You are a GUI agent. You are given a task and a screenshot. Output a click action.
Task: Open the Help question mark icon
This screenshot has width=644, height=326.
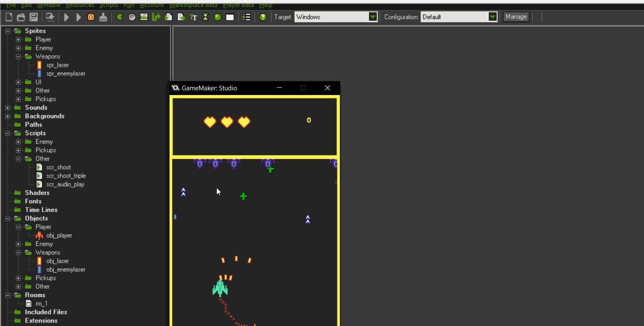[263, 17]
